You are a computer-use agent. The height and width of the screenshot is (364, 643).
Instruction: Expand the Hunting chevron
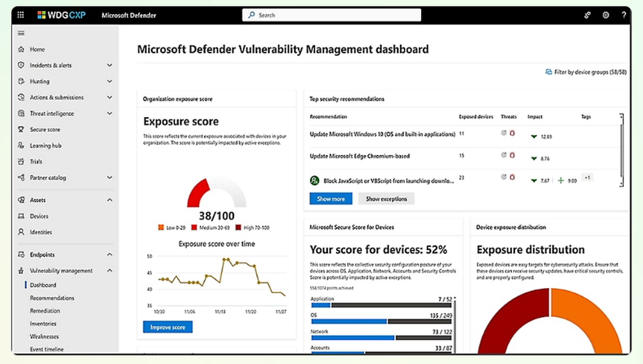[x=109, y=81]
